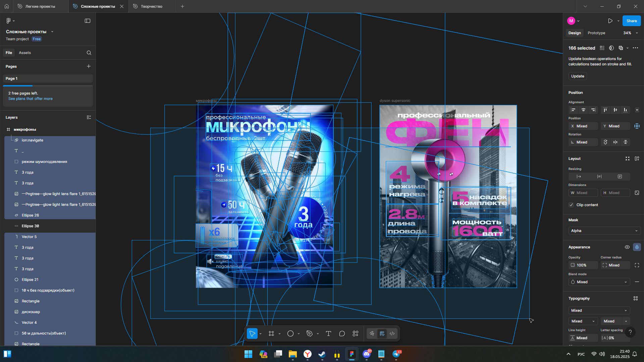Screen dimensions: 644x362
Task: Click the Share button
Action: pos(632,21)
